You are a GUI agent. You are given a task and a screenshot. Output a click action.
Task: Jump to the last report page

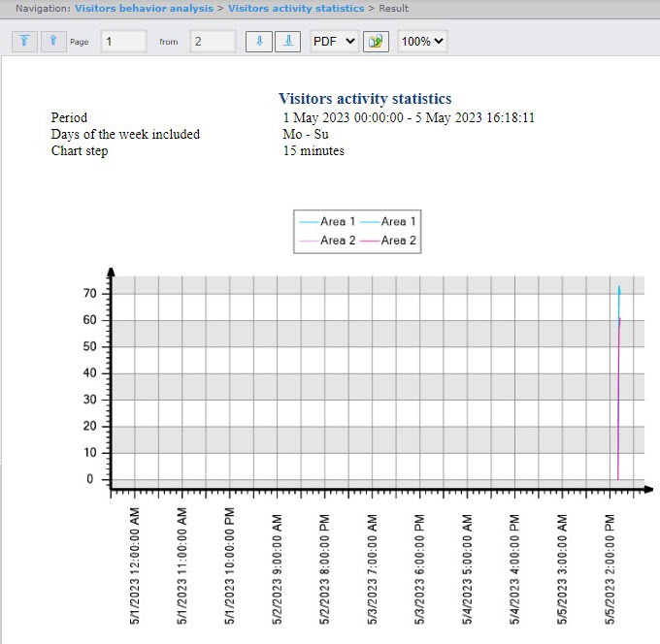(286, 42)
